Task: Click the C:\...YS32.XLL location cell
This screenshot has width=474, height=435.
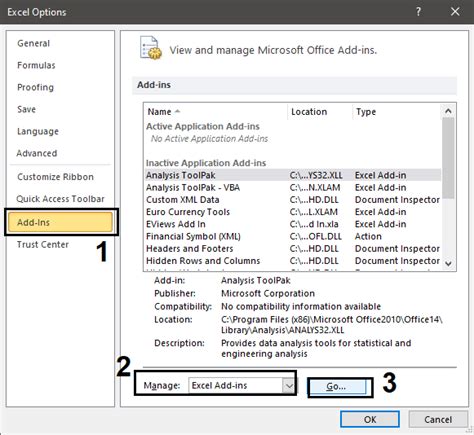Action: [x=316, y=175]
